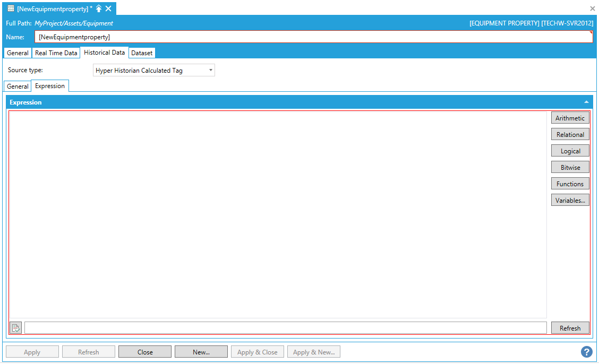Show the Logical operators list

coord(570,151)
